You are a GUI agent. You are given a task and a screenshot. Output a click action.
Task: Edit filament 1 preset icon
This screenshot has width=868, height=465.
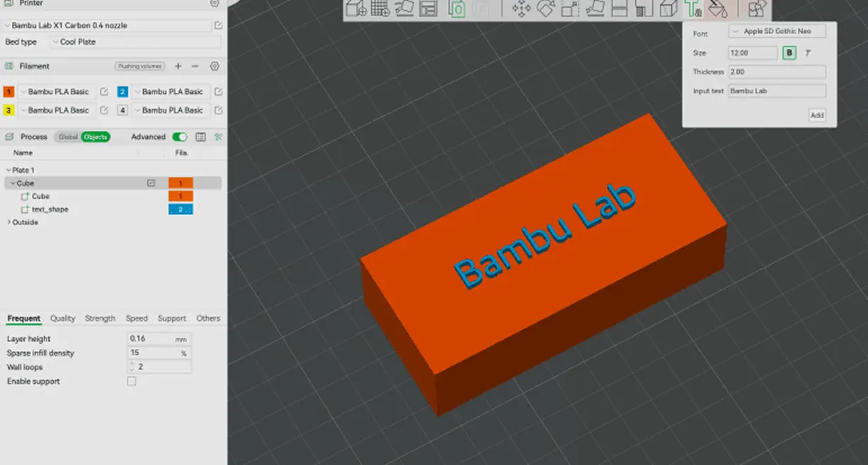pyautogui.click(x=104, y=91)
